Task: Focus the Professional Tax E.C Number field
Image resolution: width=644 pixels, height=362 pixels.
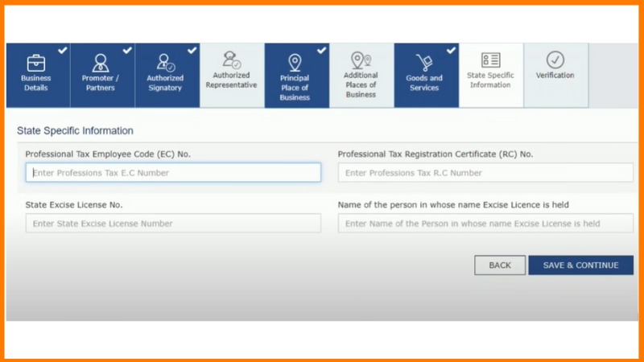Action: [x=173, y=172]
